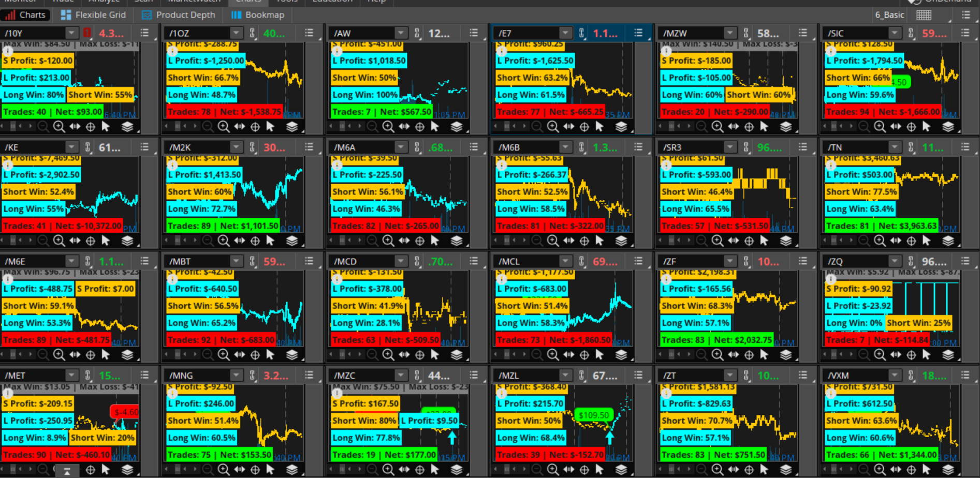
Task: Toggle symbol link for /SIC chart
Action: point(911,33)
